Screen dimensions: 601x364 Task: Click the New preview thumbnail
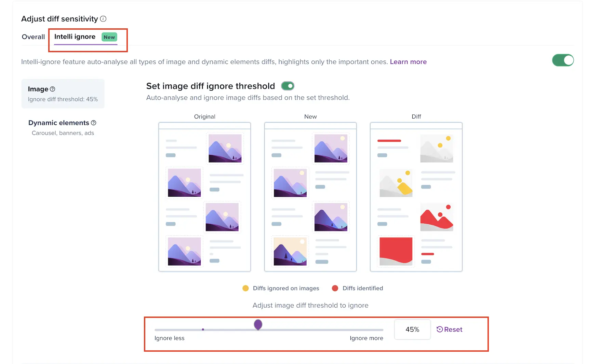tap(310, 197)
